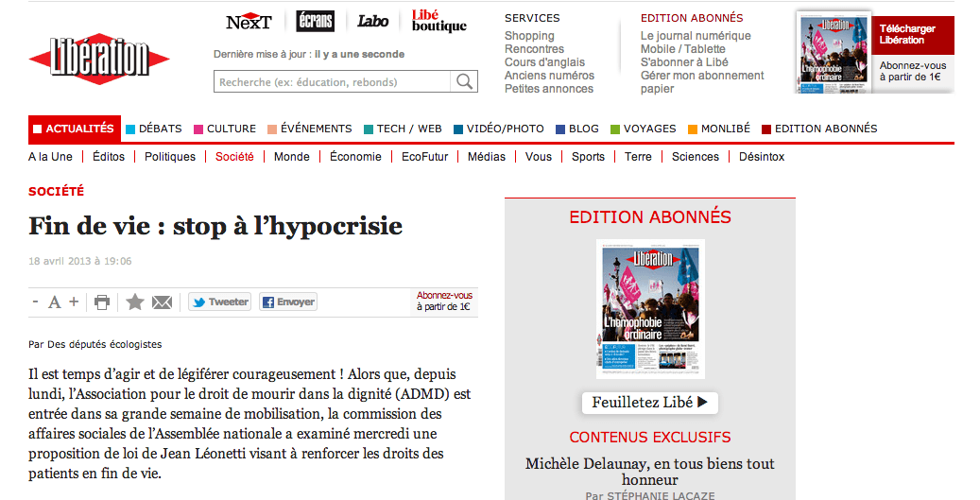Select the ACTUALITÉS main tab

tap(75, 129)
